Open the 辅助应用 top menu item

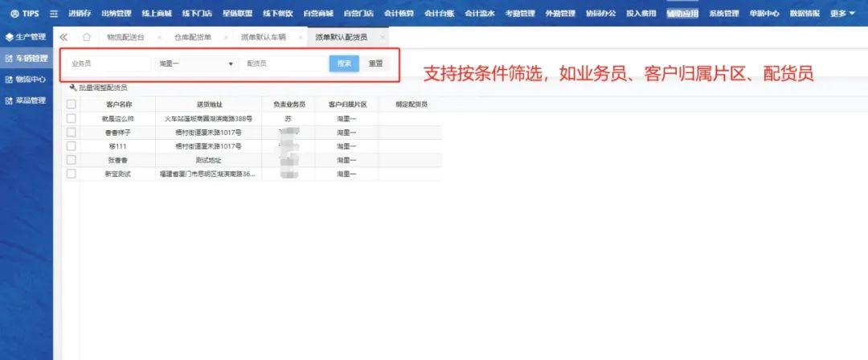pyautogui.click(x=682, y=14)
